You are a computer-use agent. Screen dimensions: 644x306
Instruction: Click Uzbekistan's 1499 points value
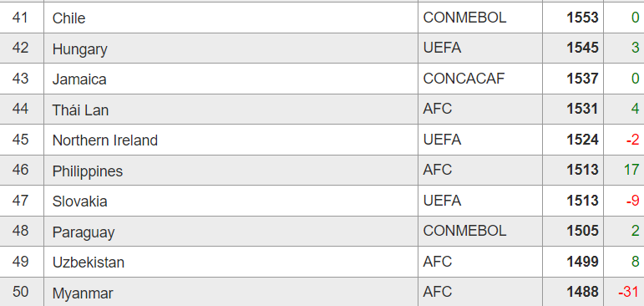tap(582, 261)
